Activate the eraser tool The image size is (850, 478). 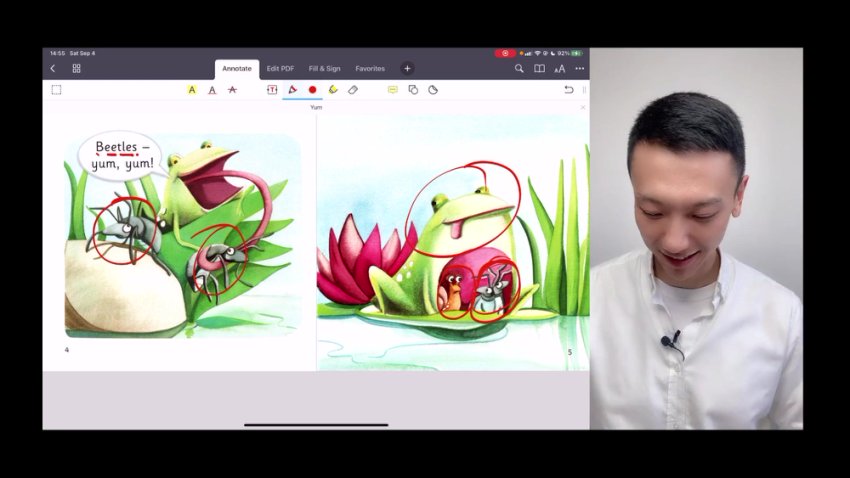tap(353, 90)
